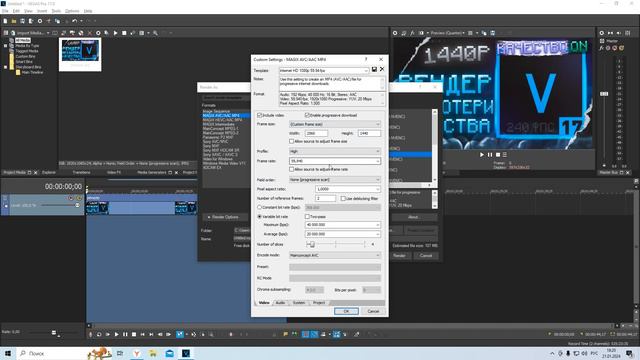Click the transport Play button below timeline
The image size is (640, 360).
coord(116,334)
